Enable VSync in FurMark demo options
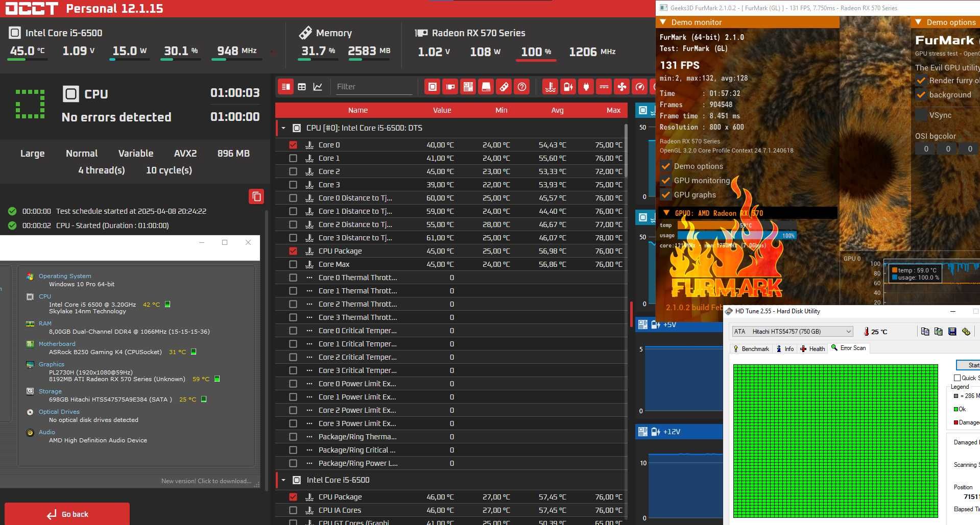Viewport: 980px width, 525px height. [921, 115]
